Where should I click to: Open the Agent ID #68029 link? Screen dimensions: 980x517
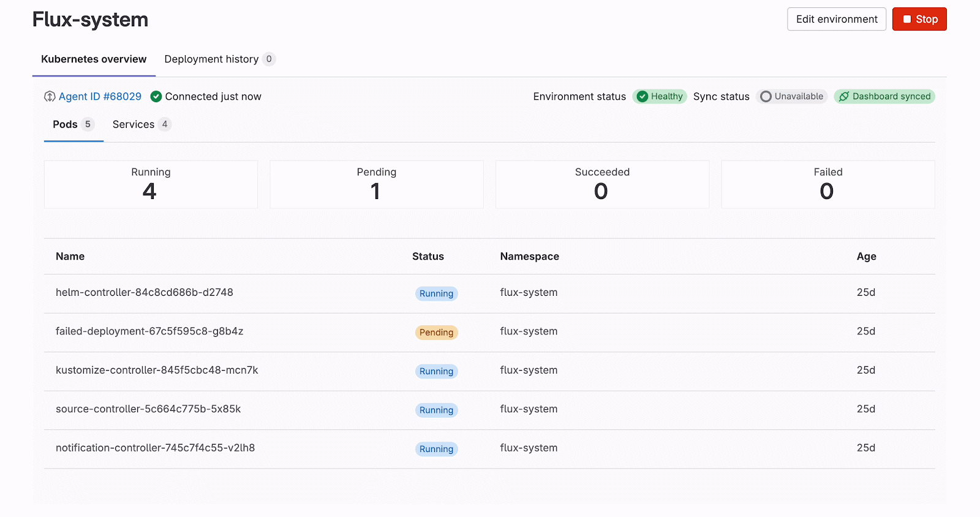pyautogui.click(x=100, y=97)
